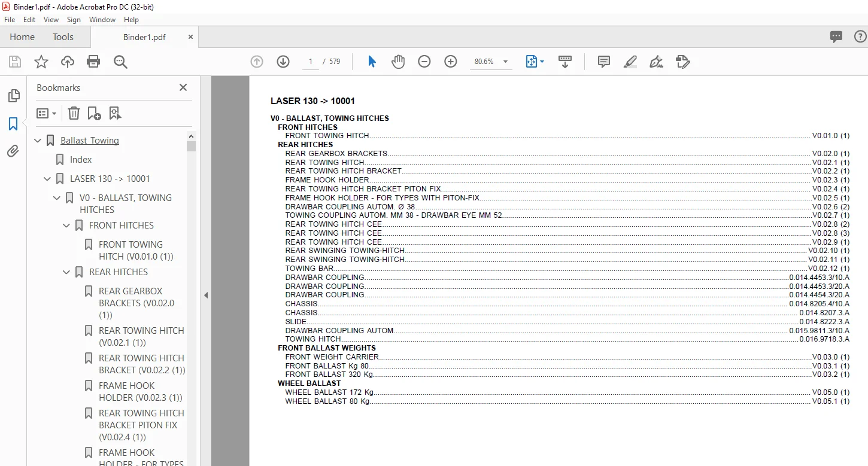The height and width of the screenshot is (466, 868).
Task: Toggle scrolling mode keyboard icon
Action: click(565, 62)
